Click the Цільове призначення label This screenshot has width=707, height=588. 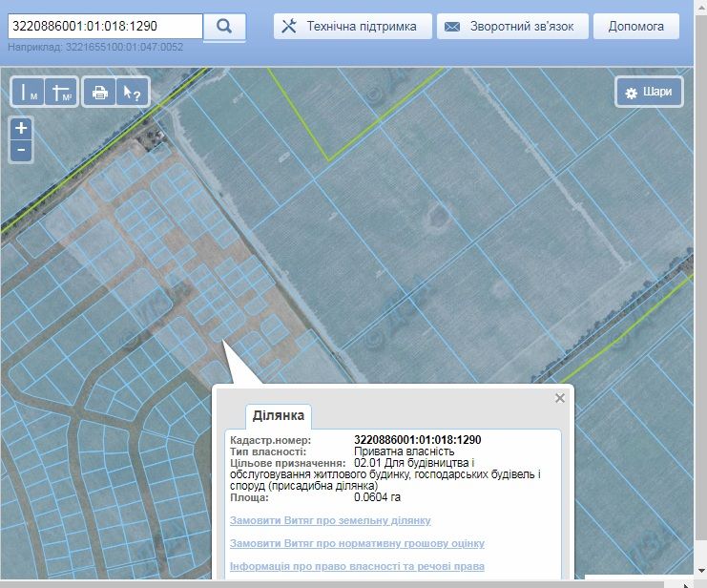point(288,463)
